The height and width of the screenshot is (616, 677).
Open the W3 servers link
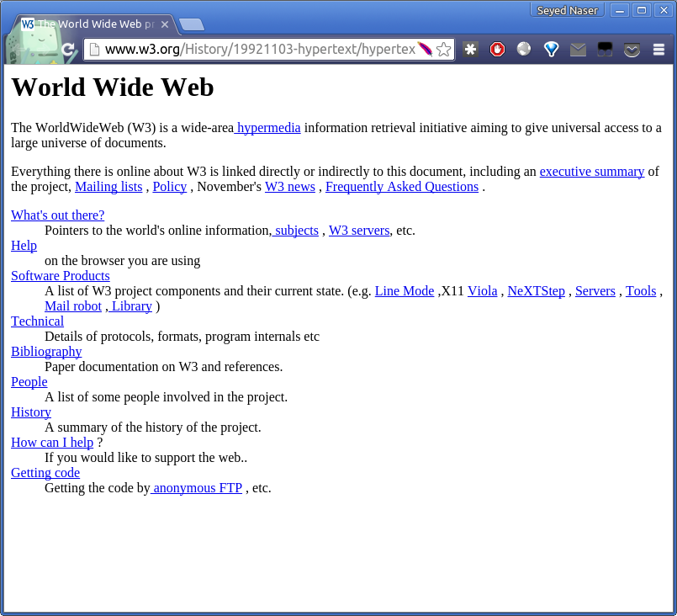(x=359, y=231)
